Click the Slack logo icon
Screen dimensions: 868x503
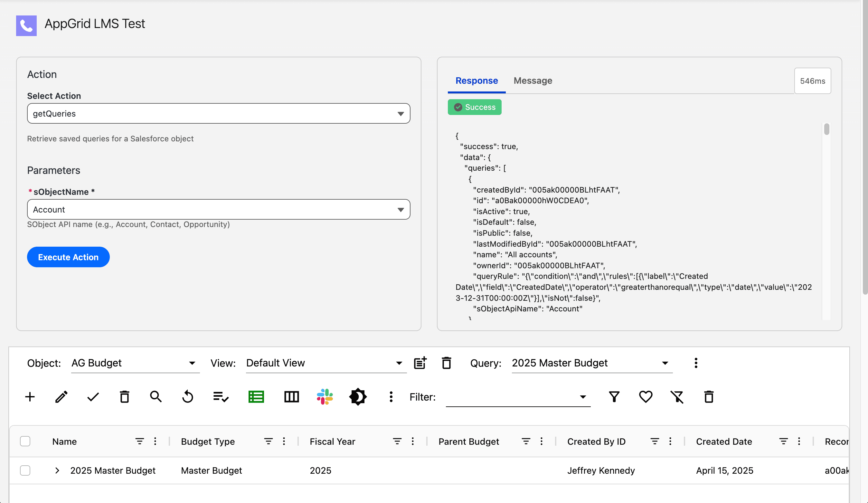click(325, 397)
